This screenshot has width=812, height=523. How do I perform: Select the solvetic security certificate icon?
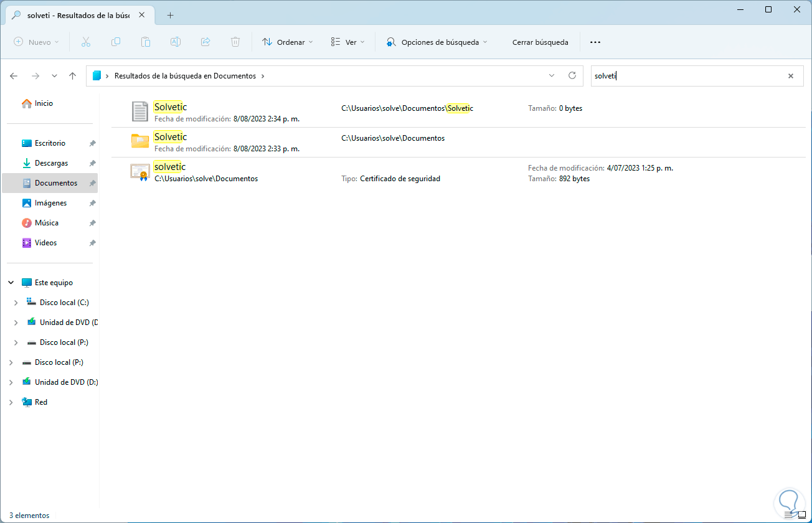[140, 171]
